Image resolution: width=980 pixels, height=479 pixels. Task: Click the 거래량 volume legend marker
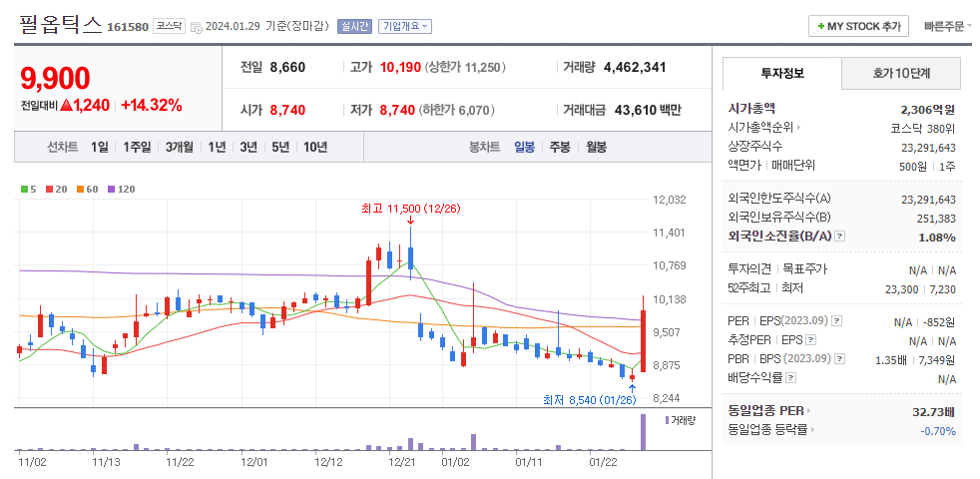click(680, 419)
